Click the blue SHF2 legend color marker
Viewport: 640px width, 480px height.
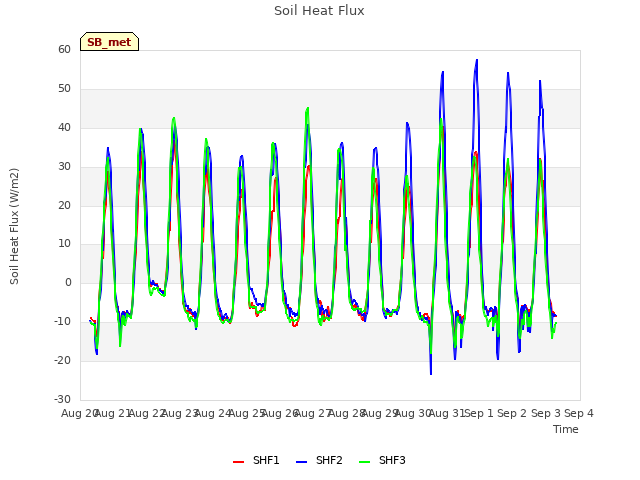pyautogui.click(x=301, y=462)
